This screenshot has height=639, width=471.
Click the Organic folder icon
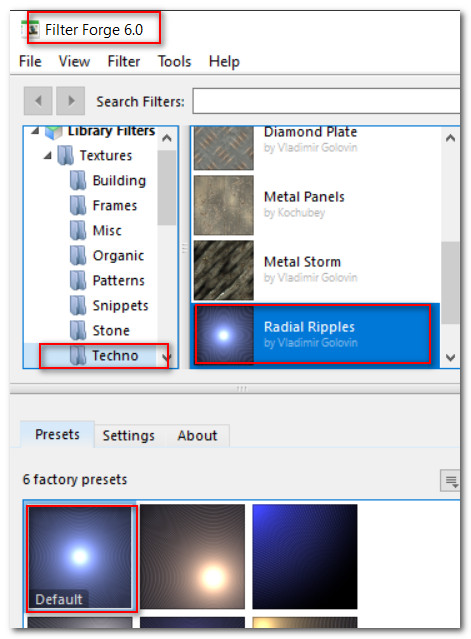click(x=78, y=256)
